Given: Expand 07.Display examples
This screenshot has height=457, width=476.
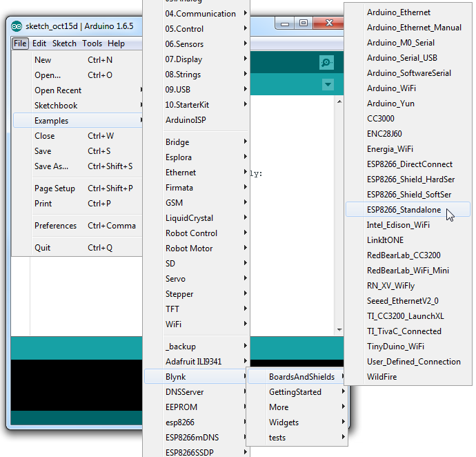Looking at the screenshot, I should (197, 59).
